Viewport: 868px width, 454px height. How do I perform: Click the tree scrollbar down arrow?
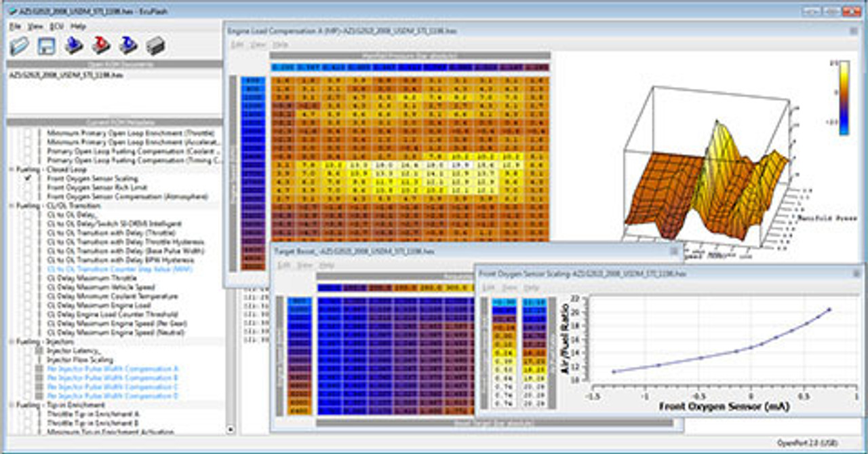(230, 430)
